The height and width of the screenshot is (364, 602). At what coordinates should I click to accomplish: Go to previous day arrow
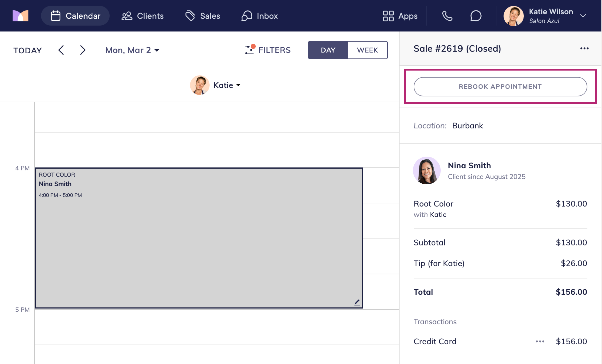pyautogui.click(x=61, y=50)
